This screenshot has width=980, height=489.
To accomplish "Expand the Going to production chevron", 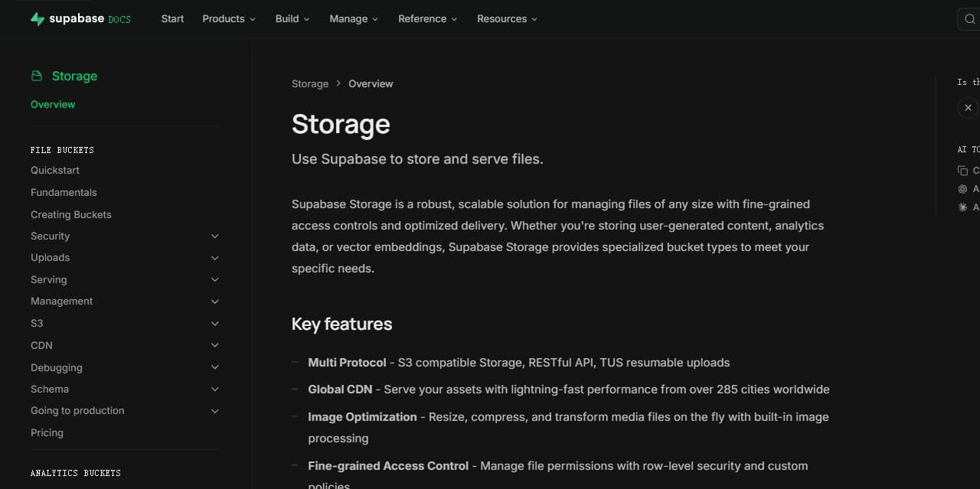I will point(215,411).
